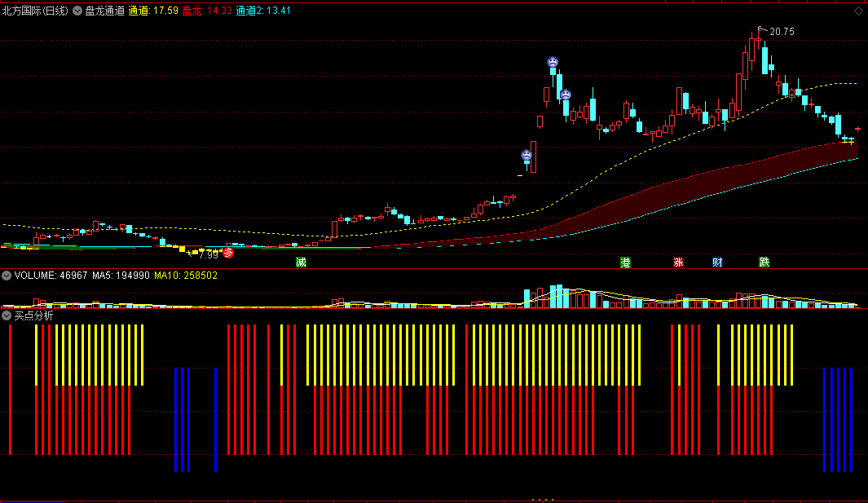868x503 pixels.
Task: Open the red 涨 event marker
Action: [x=678, y=262]
